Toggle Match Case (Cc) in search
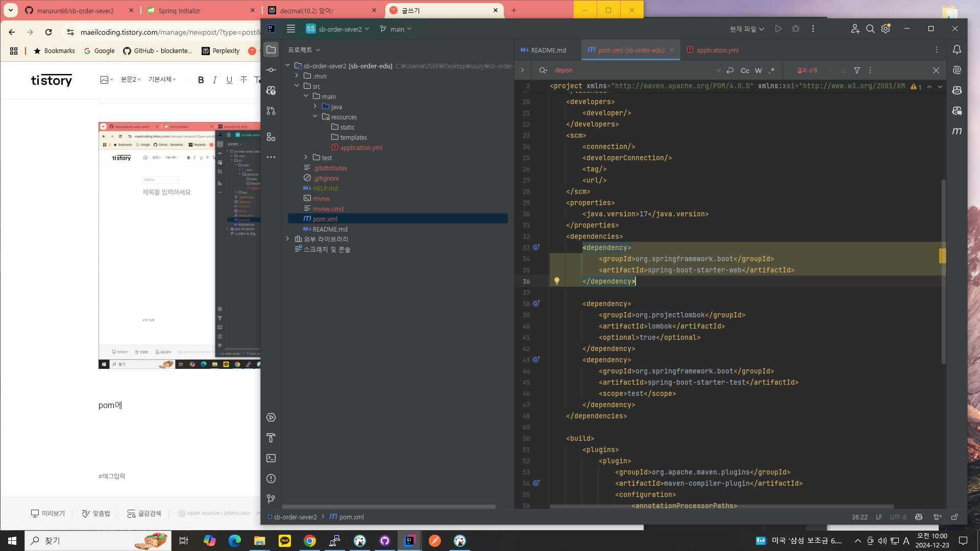Screen dimensions: 980x551 tap(745, 70)
